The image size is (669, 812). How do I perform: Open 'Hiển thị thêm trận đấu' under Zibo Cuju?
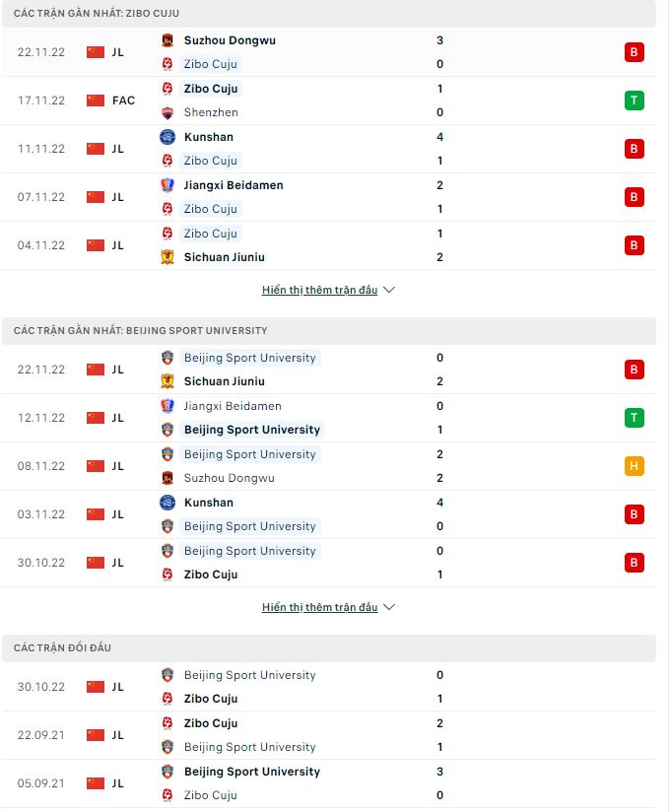coord(319,291)
